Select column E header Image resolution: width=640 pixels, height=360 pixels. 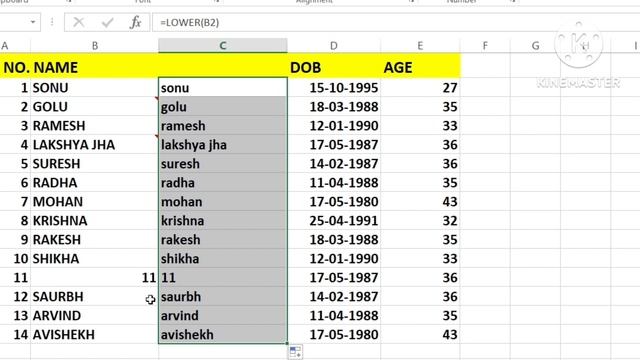[420, 46]
